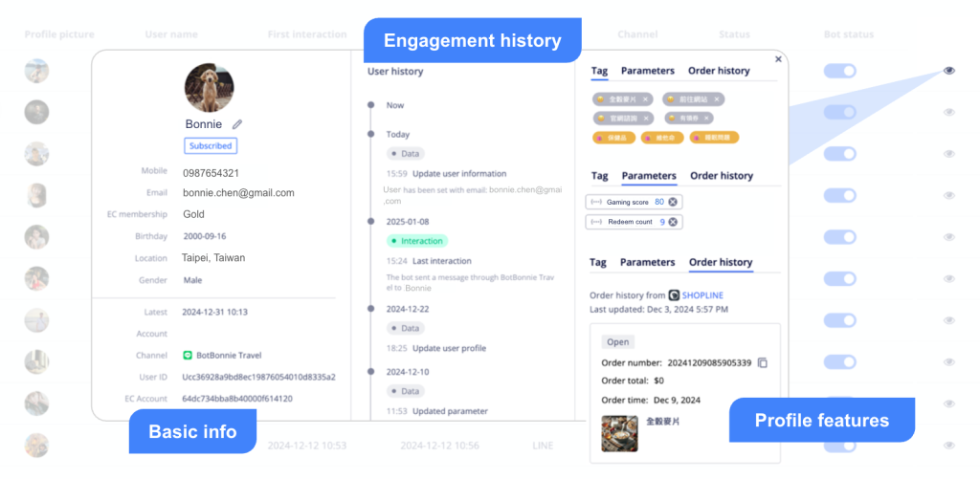980x479 pixels.
Task: Toggle bot status switch in the second user row
Action: tap(839, 113)
